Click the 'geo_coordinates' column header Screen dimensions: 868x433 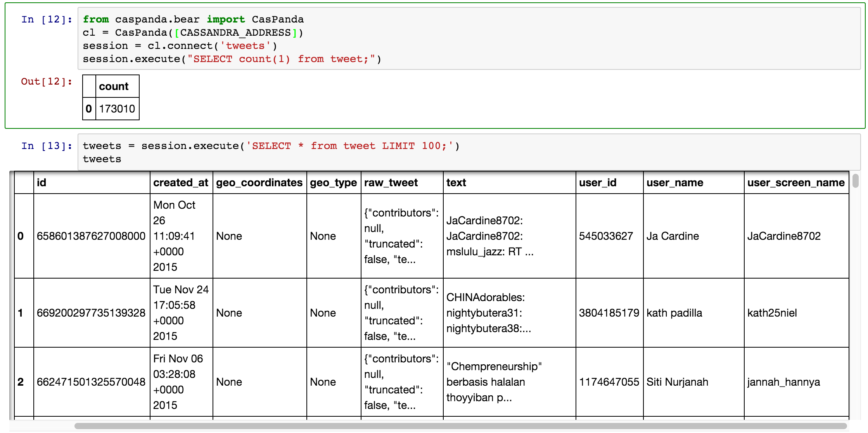tap(260, 182)
